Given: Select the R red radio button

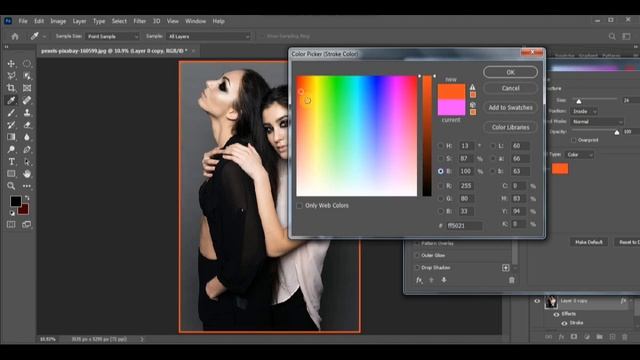Looking at the screenshot, I should click(440, 186).
